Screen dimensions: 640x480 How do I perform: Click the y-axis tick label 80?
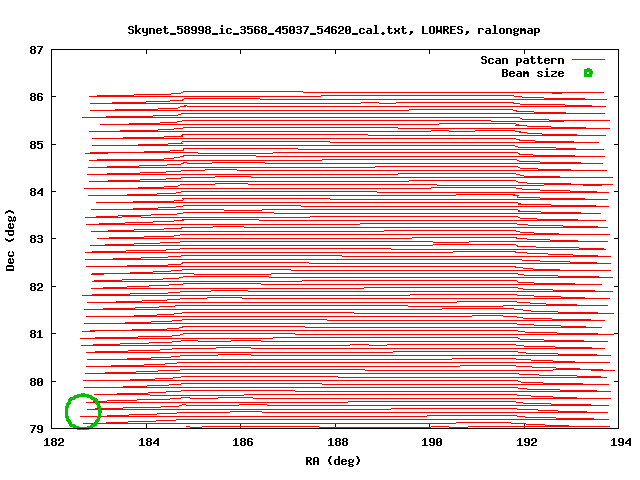click(x=36, y=382)
